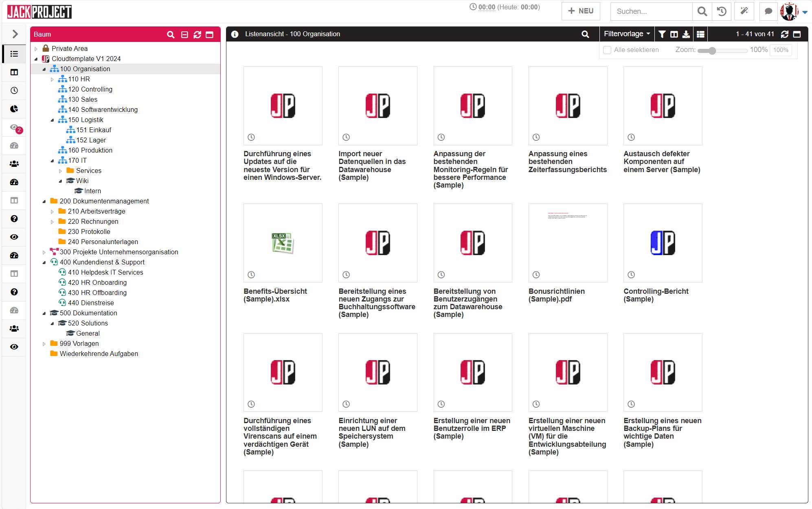Select 120 Controlling in the tree
Image resolution: width=812 pixels, height=509 pixels.
pos(90,89)
